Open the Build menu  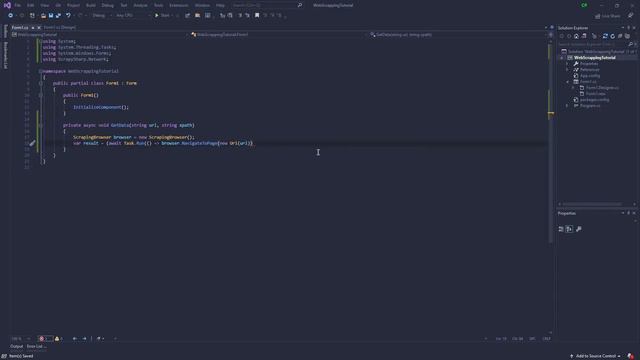[91, 5]
